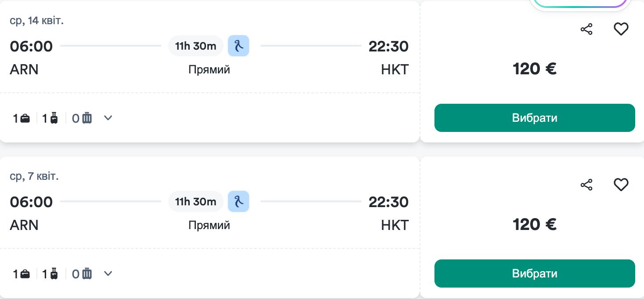Share the 14 квіт. flight
The image size is (644, 299).
click(x=586, y=29)
